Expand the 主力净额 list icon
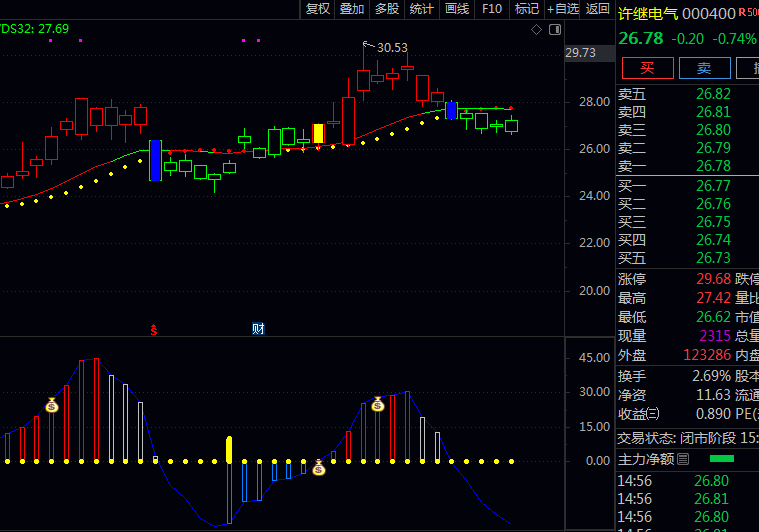Viewport: 759px width, 532px height. [x=683, y=459]
